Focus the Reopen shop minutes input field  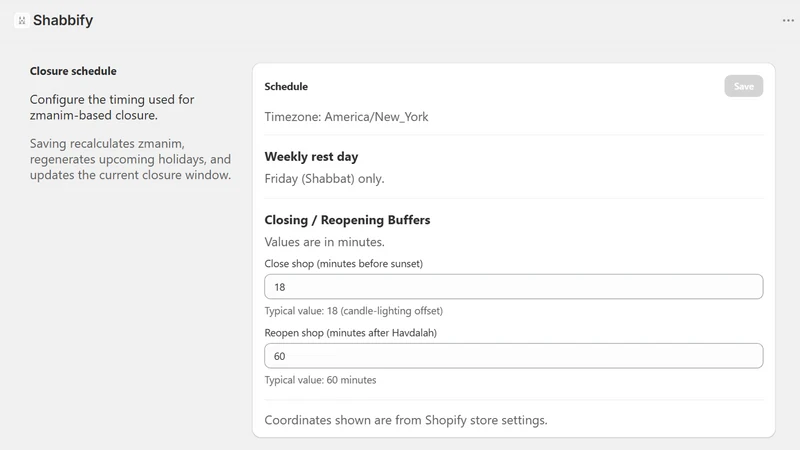click(x=513, y=356)
